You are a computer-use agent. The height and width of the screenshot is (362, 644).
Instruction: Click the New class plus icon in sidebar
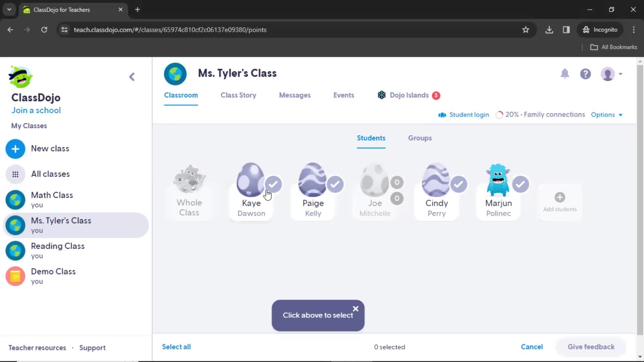pyautogui.click(x=15, y=148)
